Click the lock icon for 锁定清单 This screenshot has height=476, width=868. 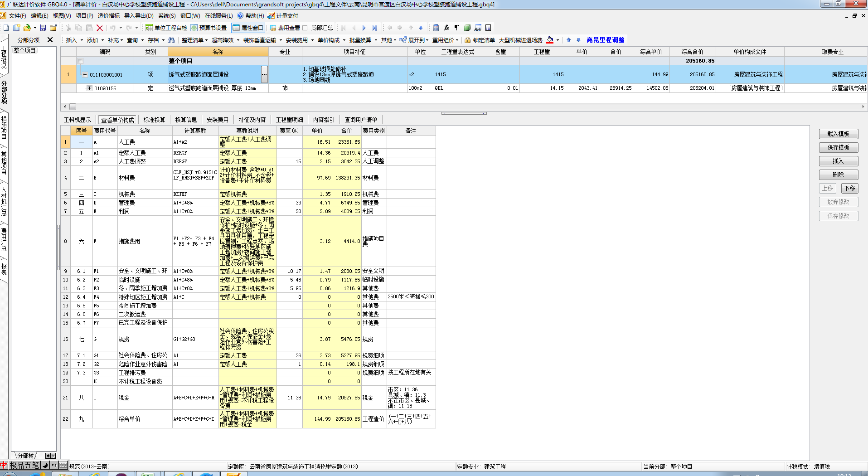tap(467, 40)
